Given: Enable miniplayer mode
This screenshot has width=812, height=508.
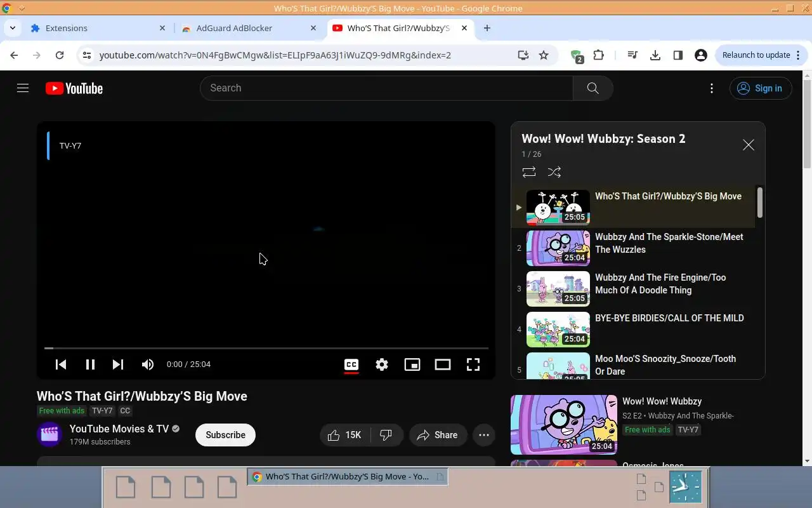Looking at the screenshot, I should pyautogui.click(x=412, y=364).
